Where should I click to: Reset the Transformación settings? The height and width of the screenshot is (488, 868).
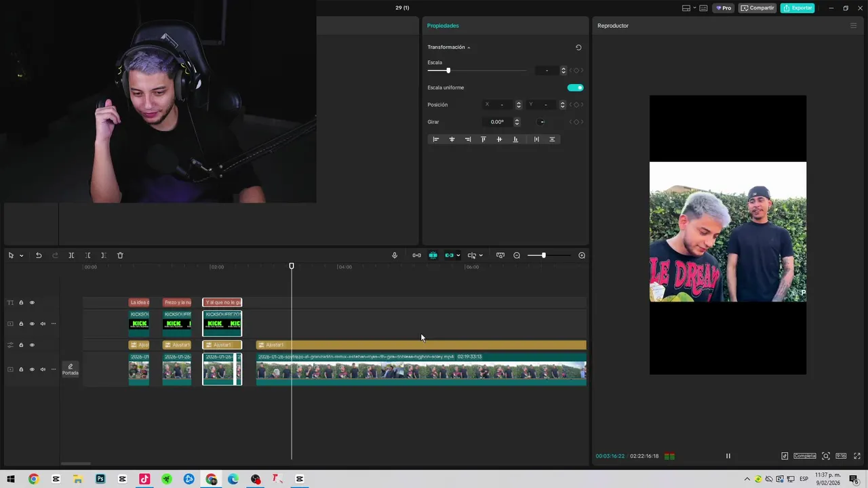coord(578,47)
